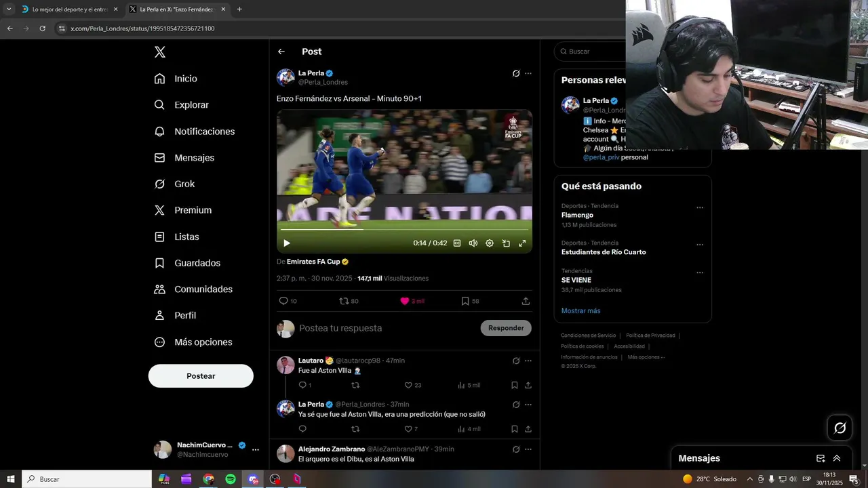Go to the X logo home link
This screenshot has height=488, width=868.
click(x=159, y=52)
